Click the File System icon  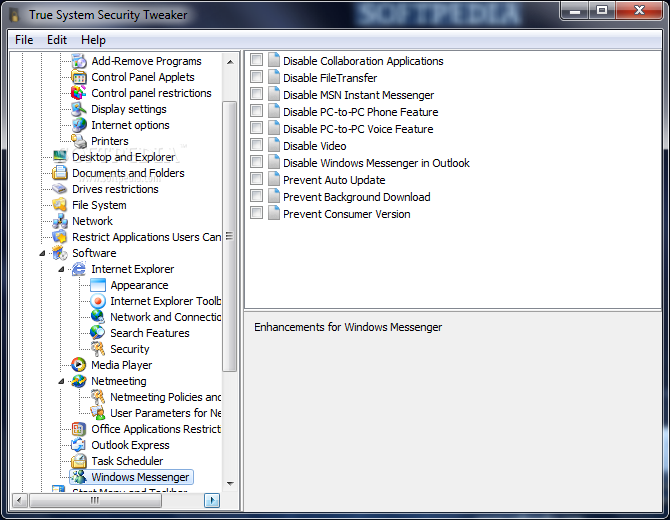(x=60, y=205)
